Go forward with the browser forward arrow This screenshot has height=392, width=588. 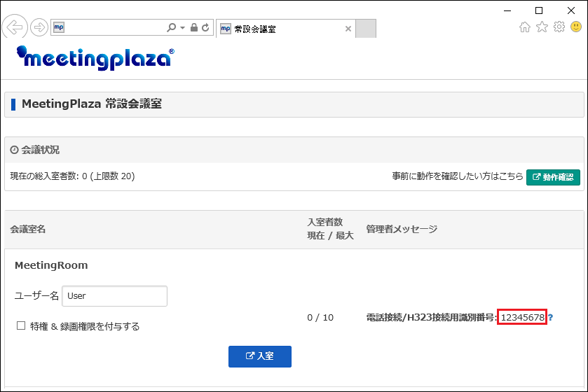(x=39, y=27)
